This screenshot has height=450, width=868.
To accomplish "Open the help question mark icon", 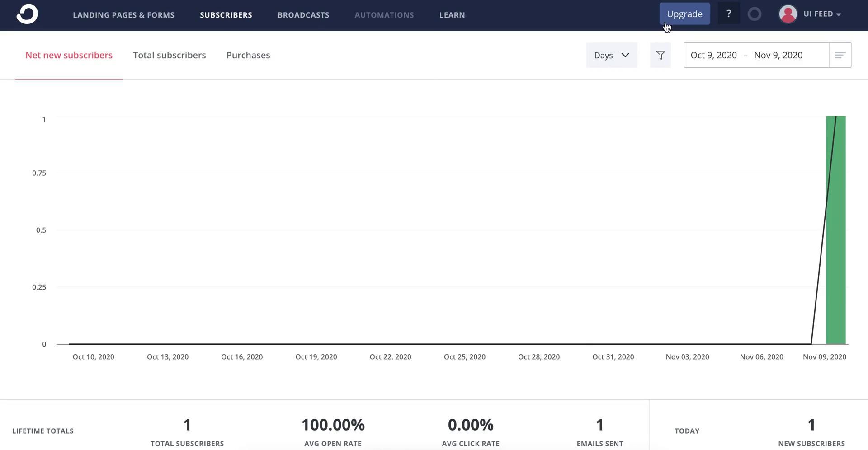I will (728, 14).
